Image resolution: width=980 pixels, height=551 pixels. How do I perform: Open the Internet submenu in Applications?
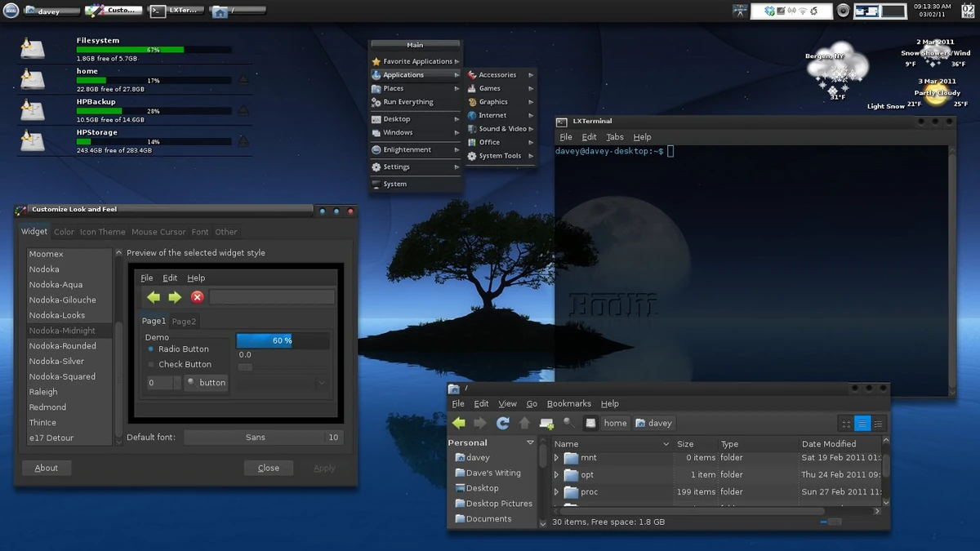pos(492,115)
